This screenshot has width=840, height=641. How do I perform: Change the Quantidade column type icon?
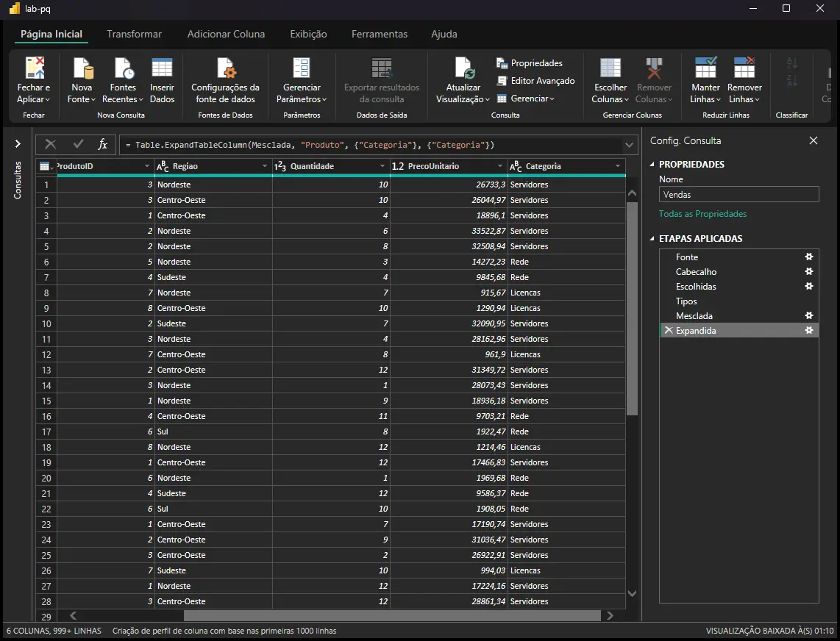280,167
